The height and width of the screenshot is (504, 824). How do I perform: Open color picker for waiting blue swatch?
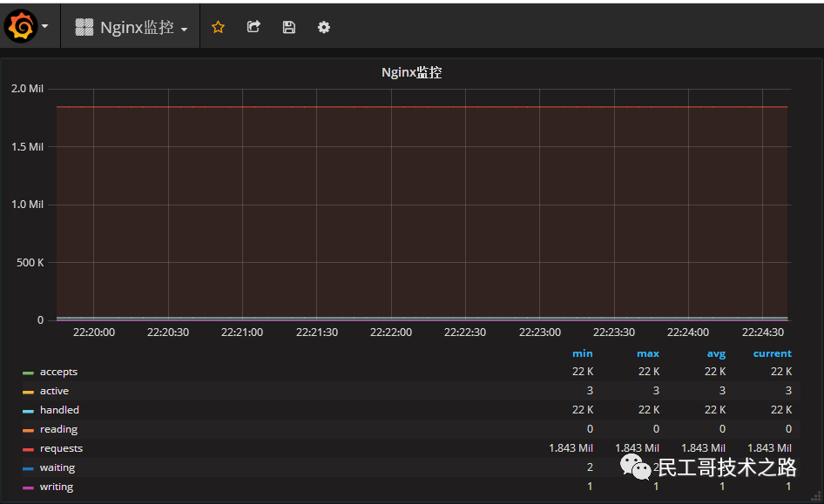click(x=28, y=469)
